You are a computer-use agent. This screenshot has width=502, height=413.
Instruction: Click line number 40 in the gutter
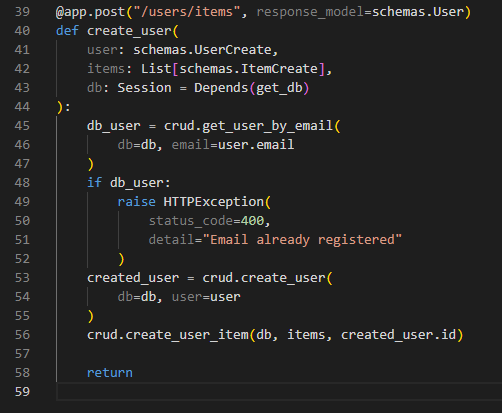(22, 31)
